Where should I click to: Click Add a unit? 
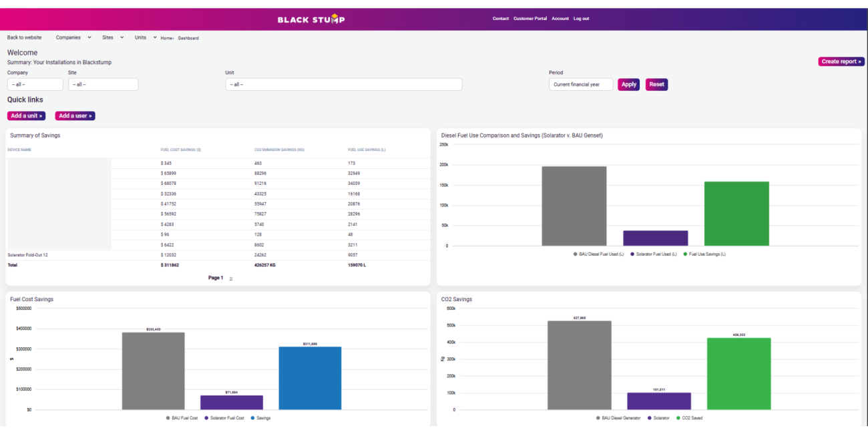(x=26, y=116)
